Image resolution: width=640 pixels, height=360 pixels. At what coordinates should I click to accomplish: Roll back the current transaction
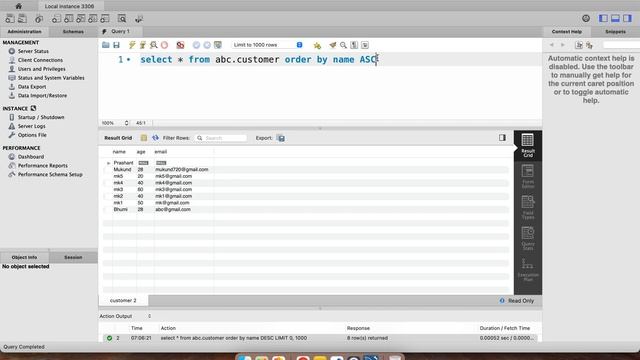coord(207,45)
